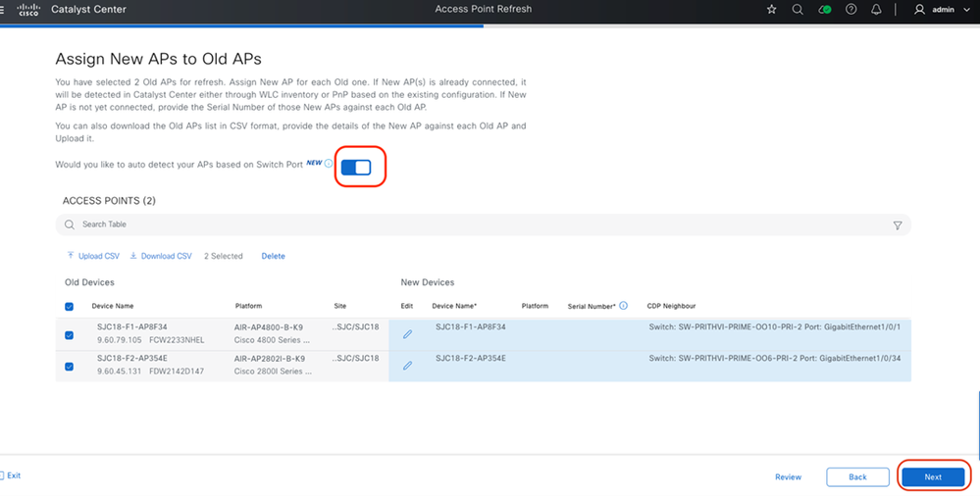Click serial FCW2233NHEL

pos(177,340)
